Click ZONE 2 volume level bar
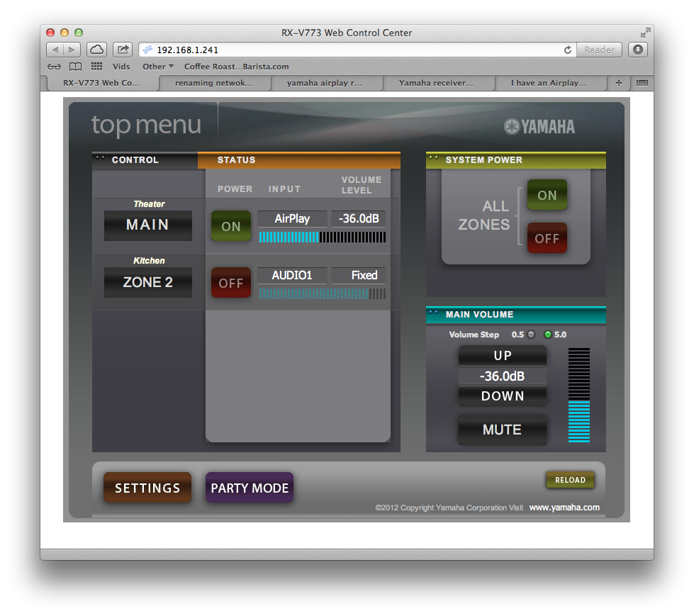Screen dimensions: 694x616 tap(323, 294)
